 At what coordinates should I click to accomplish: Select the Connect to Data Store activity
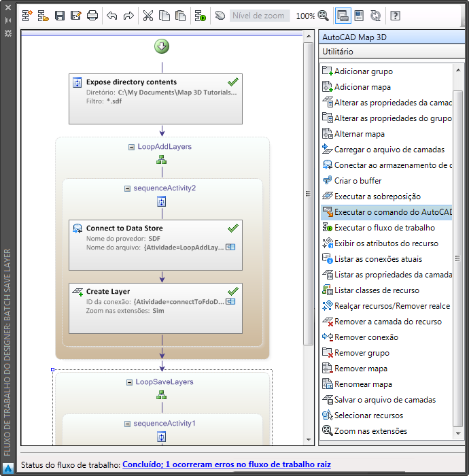(x=156, y=245)
